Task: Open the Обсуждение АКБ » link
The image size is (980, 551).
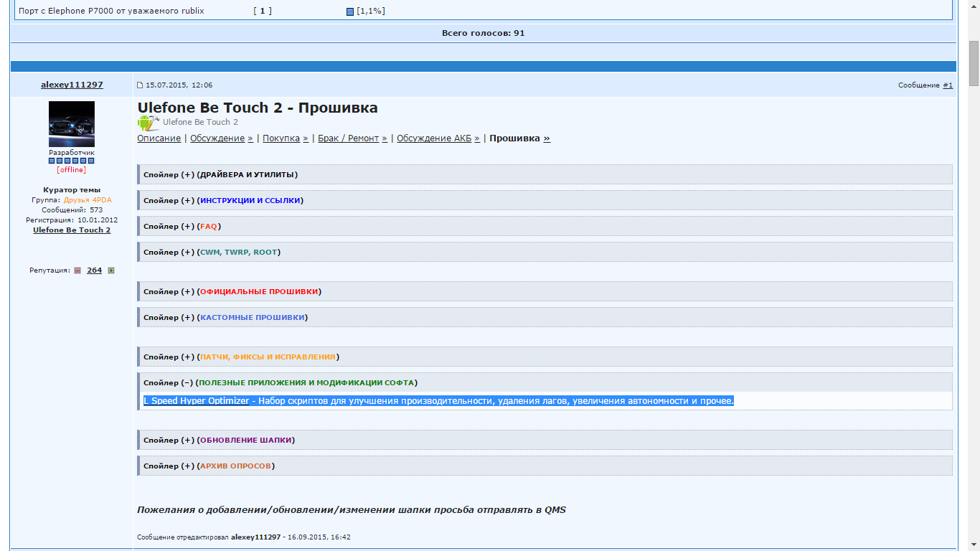Action: (438, 138)
